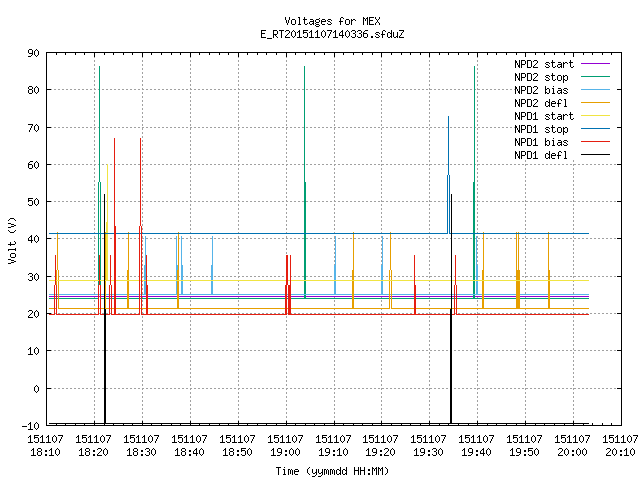Screen dimensions: 640x480
Task: Click the x-axis tick label 18:40
Action: pyautogui.click(x=189, y=452)
